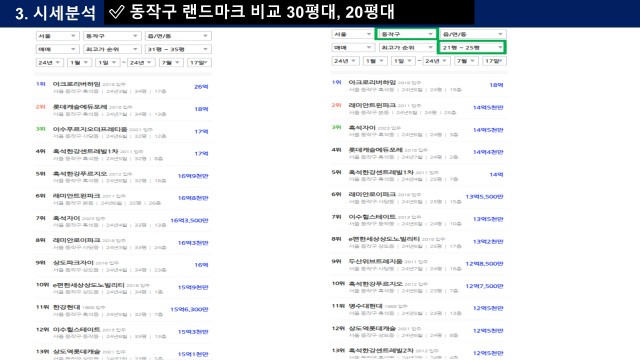Image resolution: width=640 pixels, height=360 pixels.
Task: Open 읍/면/동 dropdown in 31평~35평 panel
Action: tap(178, 36)
